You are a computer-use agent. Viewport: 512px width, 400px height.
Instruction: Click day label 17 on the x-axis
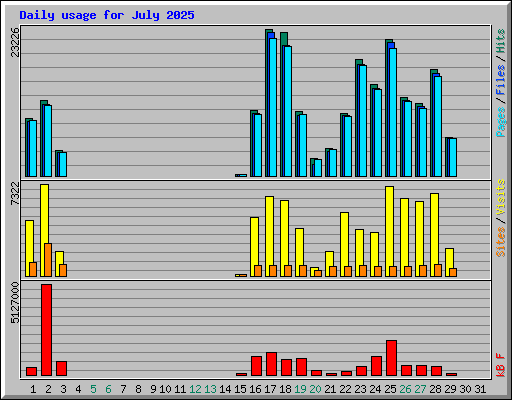270,389
